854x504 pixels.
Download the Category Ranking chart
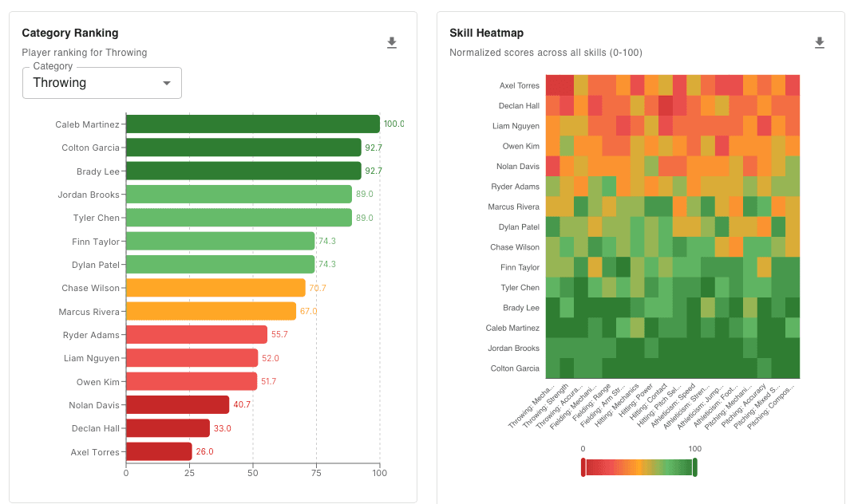(x=392, y=42)
